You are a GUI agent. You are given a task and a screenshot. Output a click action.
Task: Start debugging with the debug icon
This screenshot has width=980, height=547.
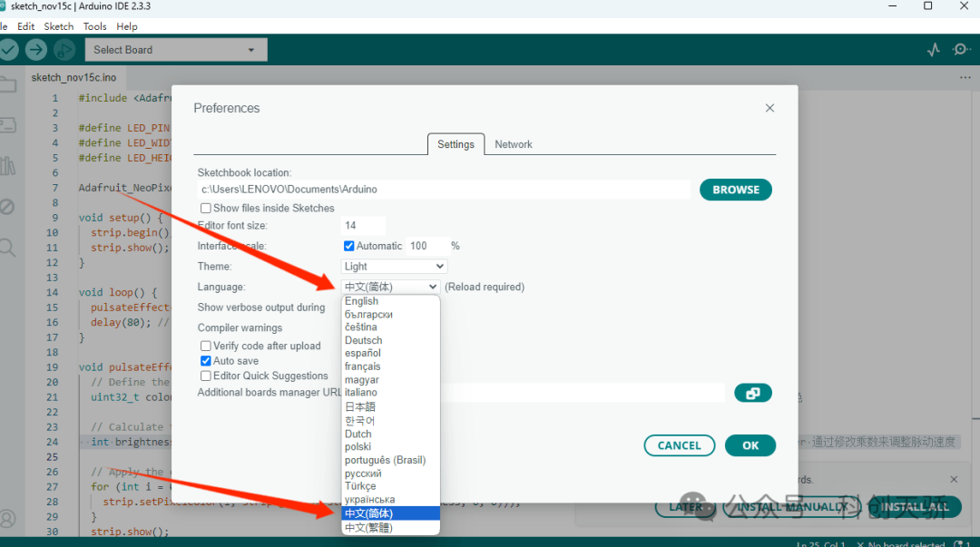(x=64, y=50)
